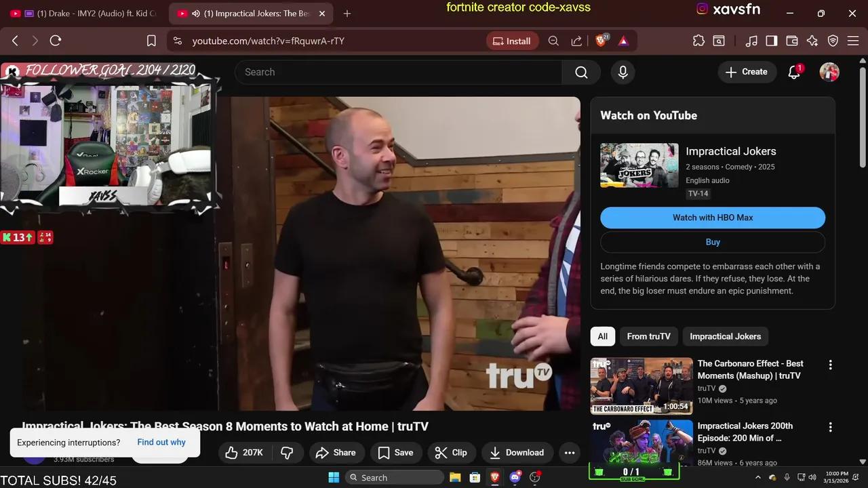Screen dimensions: 868x488
Task: Open more actions ellipsis below video
Action: pyautogui.click(x=570, y=453)
